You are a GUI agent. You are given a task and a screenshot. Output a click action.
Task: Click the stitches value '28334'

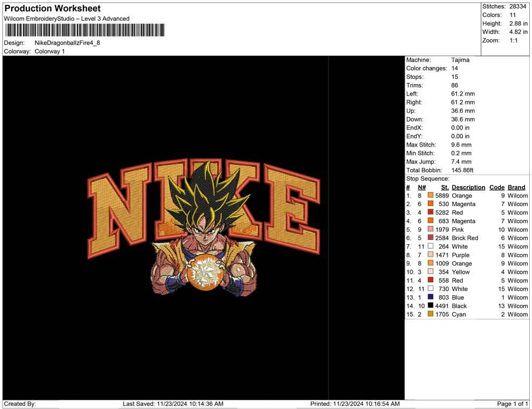517,6
